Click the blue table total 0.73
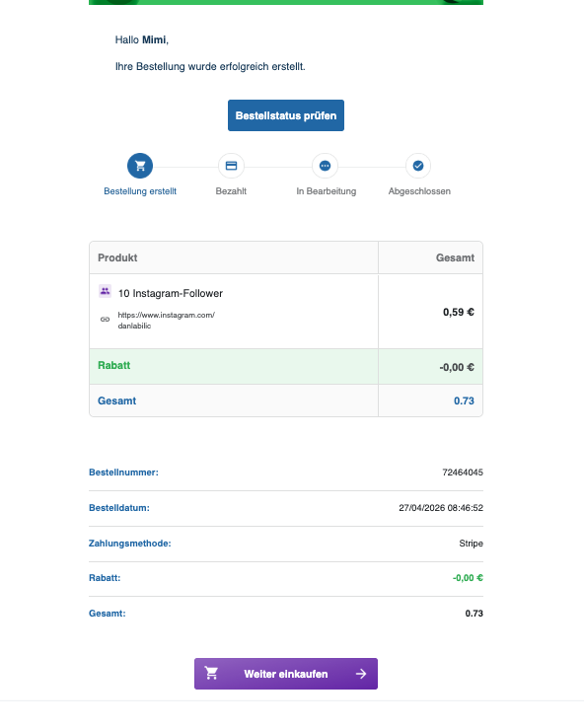Screen dimensions: 584x728 pyautogui.click(x=464, y=400)
